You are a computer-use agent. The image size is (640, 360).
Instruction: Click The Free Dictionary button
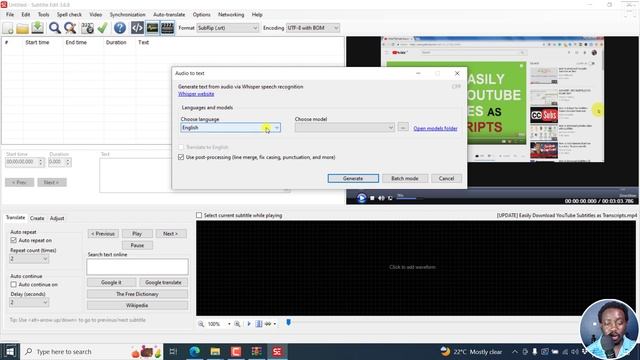coord(137,294)
